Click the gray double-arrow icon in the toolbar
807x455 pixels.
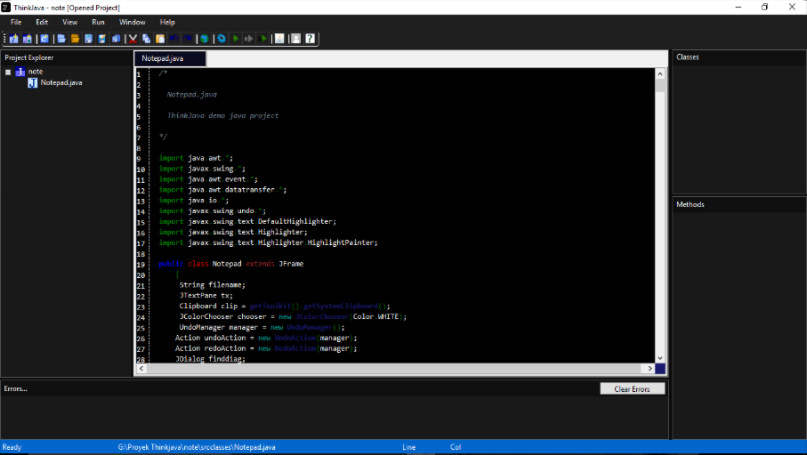[x=249, y=39]
